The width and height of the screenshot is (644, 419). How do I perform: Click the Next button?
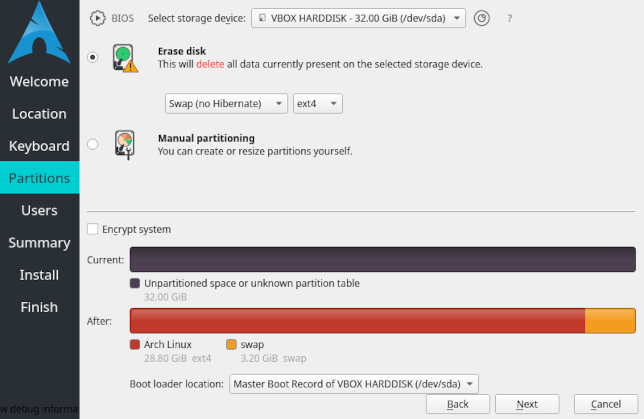[x=528, y=404]
